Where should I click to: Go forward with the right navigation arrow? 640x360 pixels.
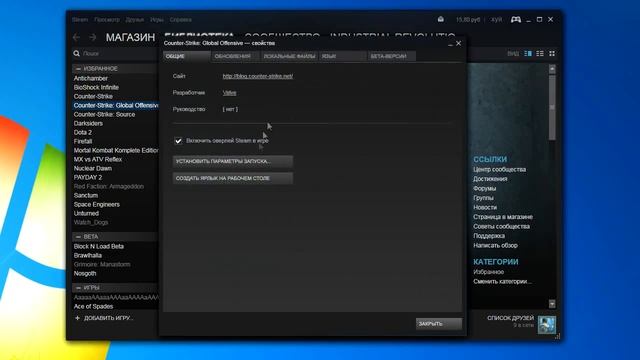click(93, 37)
